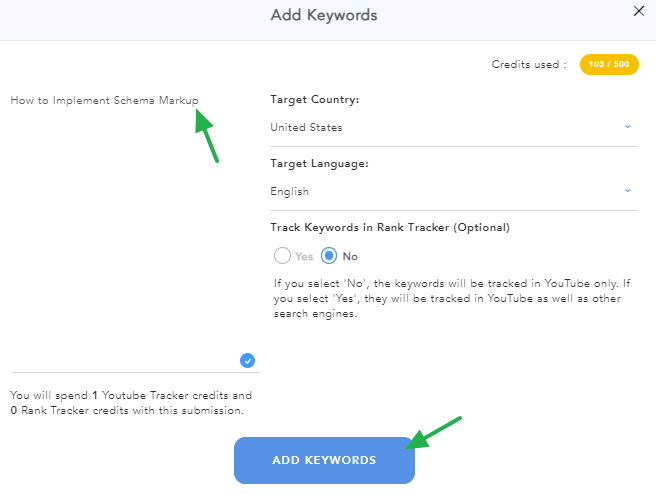656x495 pixels.
Task: Click the No label for rank tracking
Action: 350,256
